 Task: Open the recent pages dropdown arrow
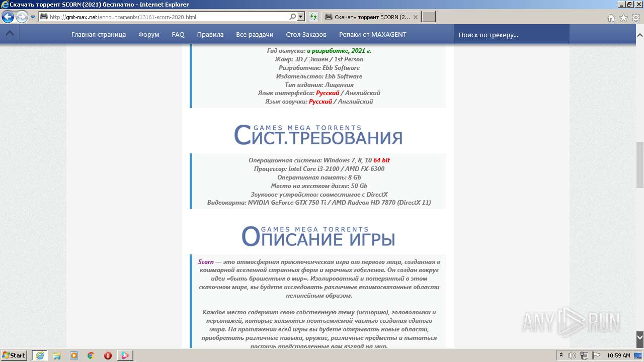[33, 17]
